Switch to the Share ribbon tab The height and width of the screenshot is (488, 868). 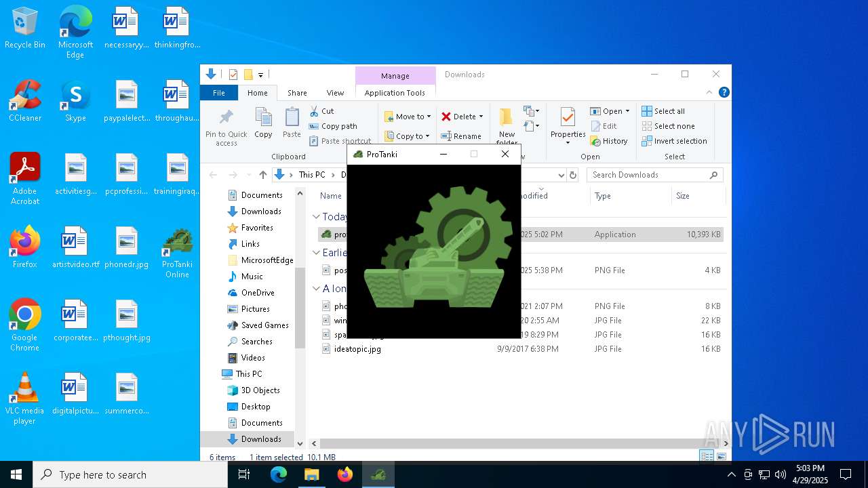pyautogui.click(x=297, y=93)
